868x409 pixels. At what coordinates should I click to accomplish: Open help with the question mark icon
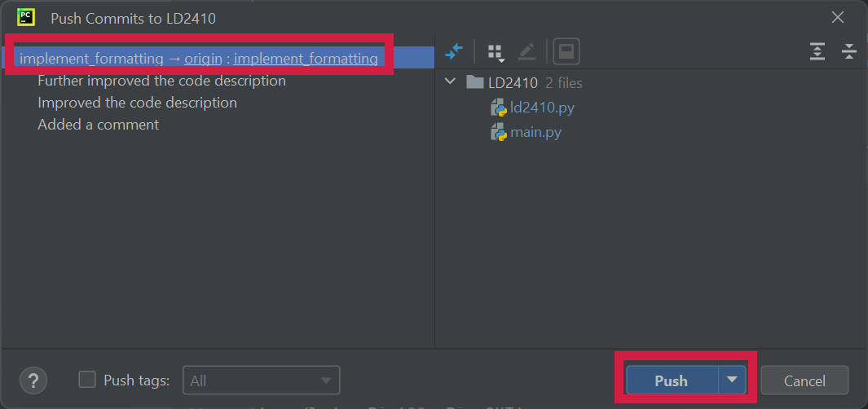(x=33, y=380)
